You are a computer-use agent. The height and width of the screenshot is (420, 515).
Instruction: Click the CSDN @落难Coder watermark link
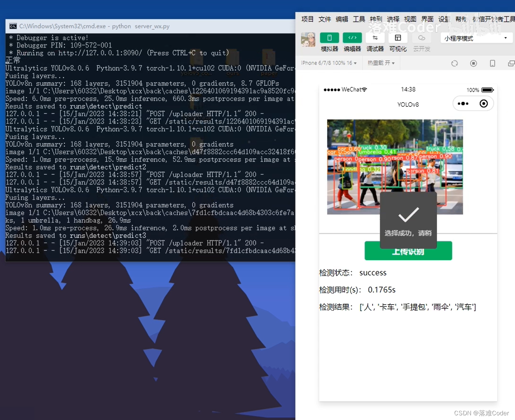(x=481, y=413)
